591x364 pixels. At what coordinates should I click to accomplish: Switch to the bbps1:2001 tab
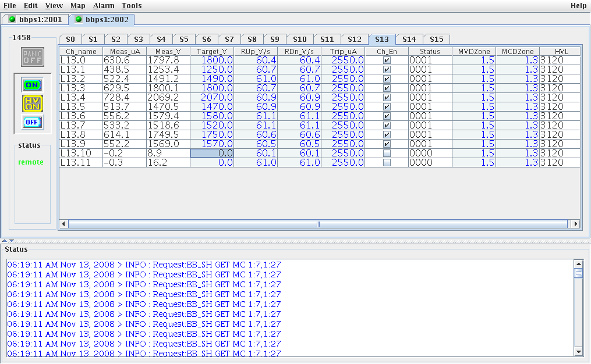click(x=35, y=20)
